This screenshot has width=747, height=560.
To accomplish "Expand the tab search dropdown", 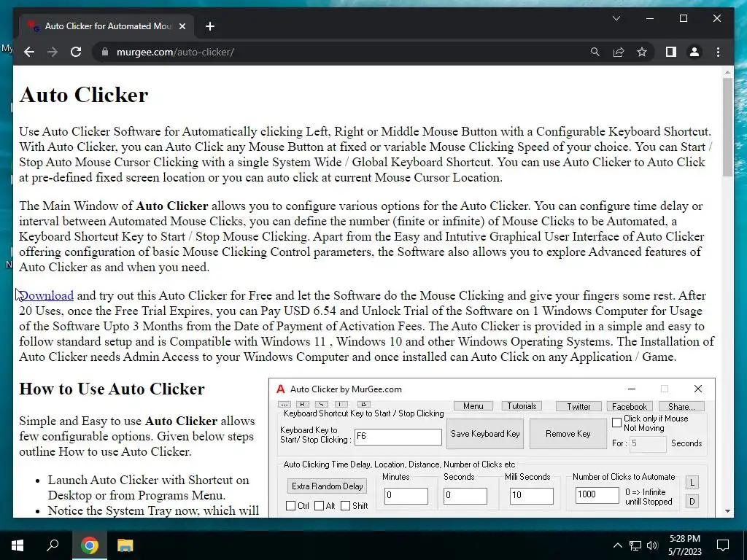I will 616,18.
